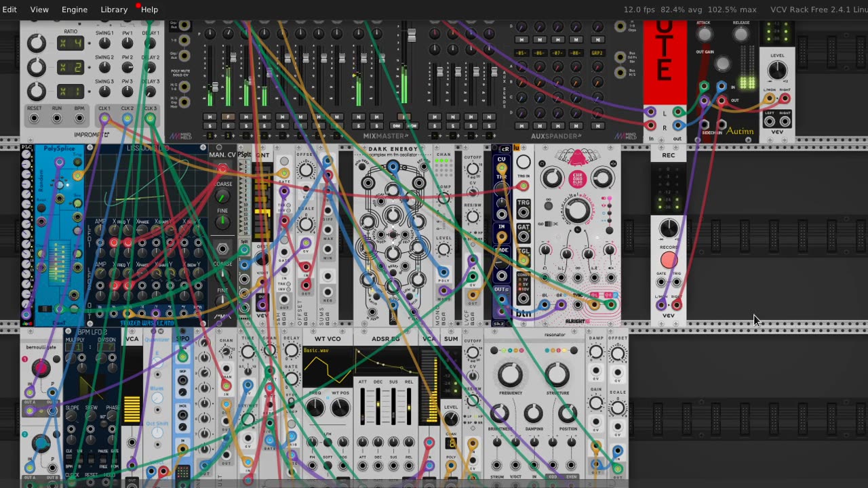The image size is (868, 488).
Task: Click the RESET jack on Clocked module
Action: click(x=34, y=119)
